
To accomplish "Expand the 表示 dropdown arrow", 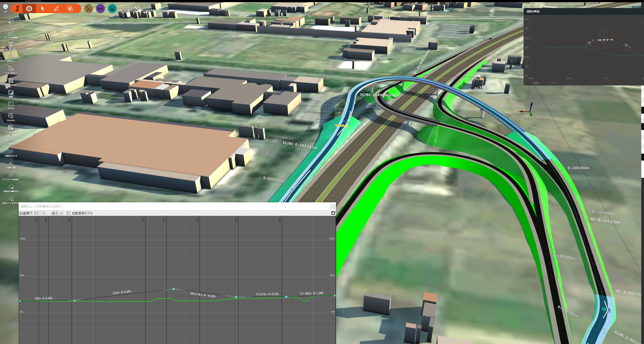I will (62, 213).
